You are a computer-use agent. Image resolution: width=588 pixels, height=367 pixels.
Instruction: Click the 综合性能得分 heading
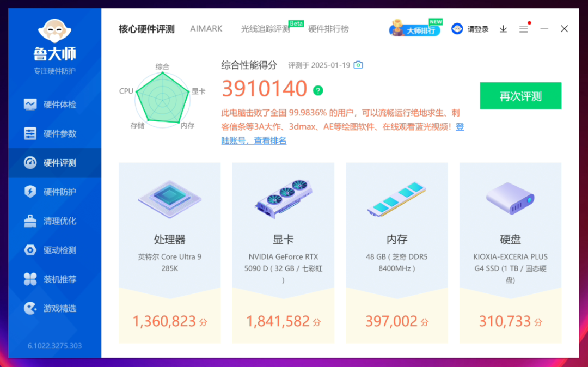249,65
